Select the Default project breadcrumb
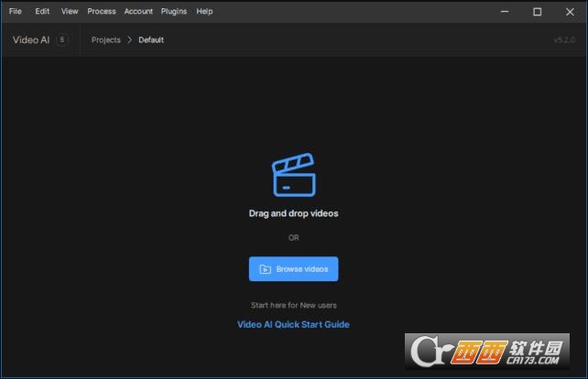This screenshot has width=588, height=379. [151, 39]
